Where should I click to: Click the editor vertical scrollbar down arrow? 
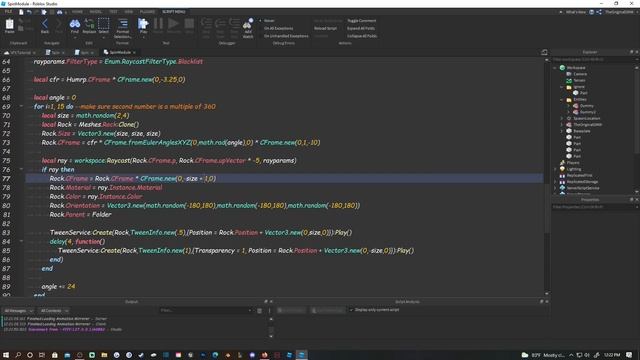coord(547,293)
